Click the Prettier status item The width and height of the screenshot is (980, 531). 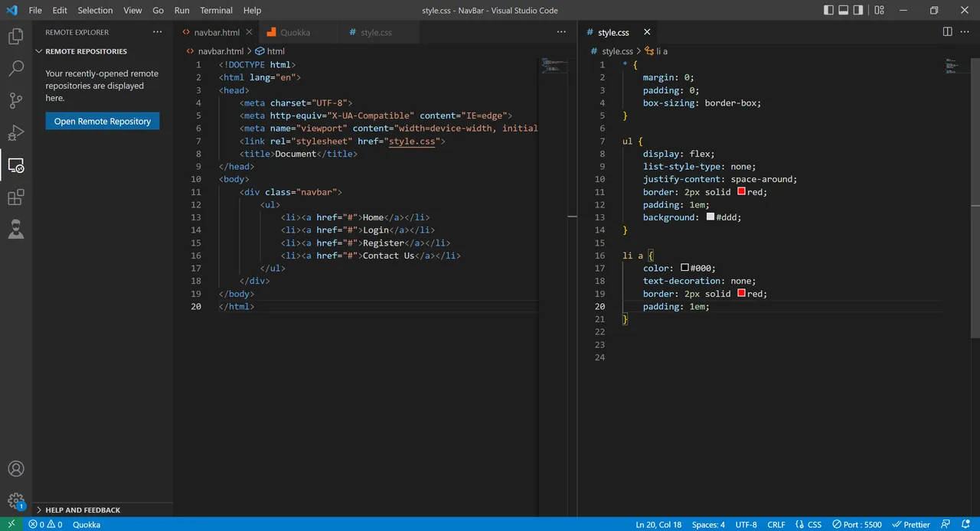click(911, 524)
